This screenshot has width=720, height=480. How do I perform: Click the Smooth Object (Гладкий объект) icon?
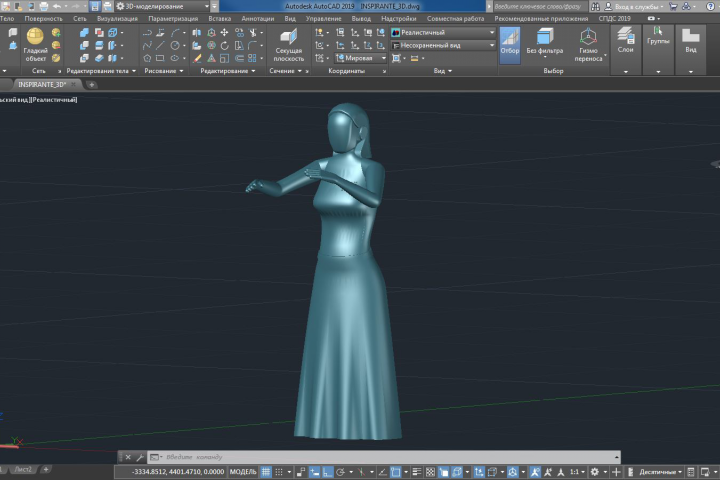pos(35,44)
